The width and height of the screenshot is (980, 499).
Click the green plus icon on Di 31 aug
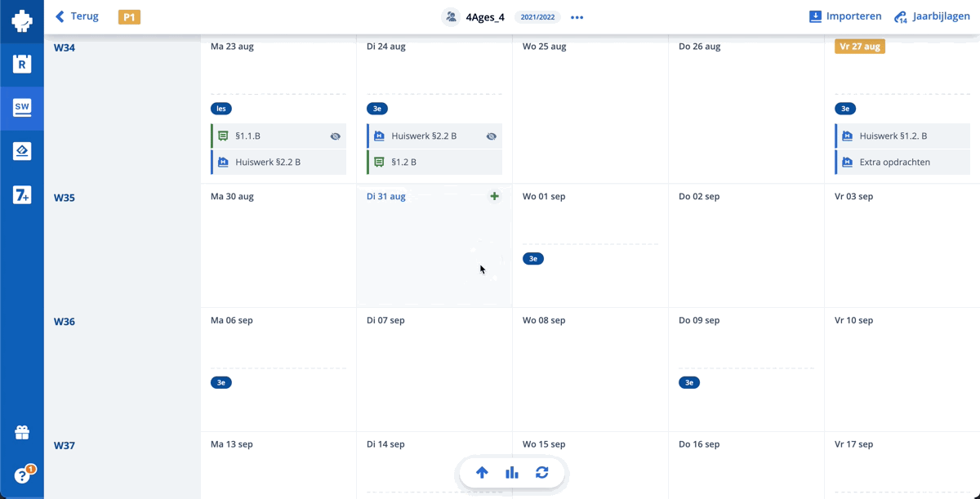pos(494,196)
